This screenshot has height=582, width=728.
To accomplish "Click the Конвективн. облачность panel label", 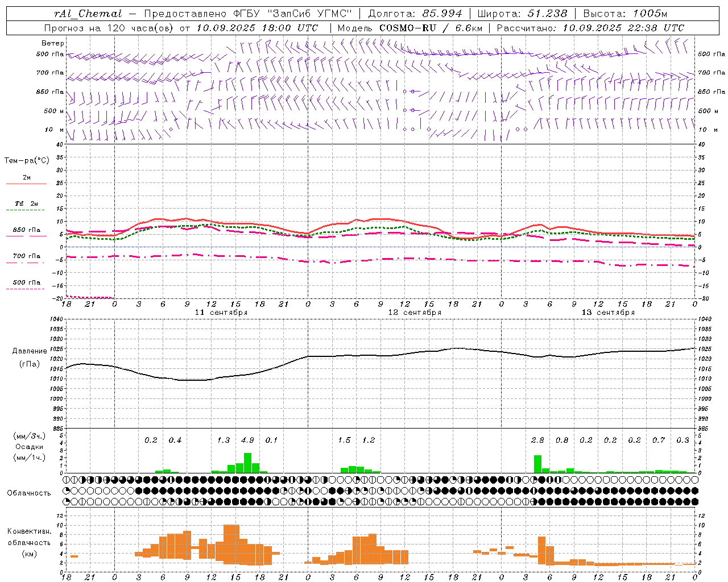I will (29, 537).
